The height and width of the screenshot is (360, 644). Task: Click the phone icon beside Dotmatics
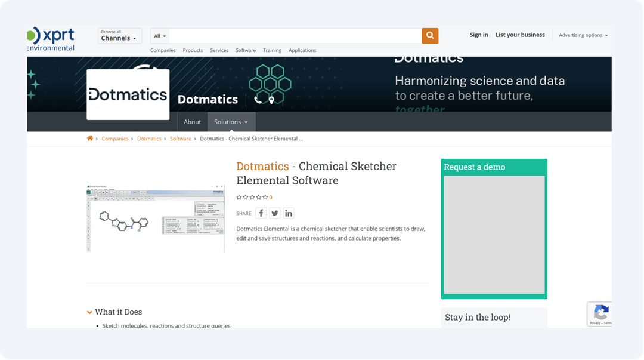pyautogui.click(x=258, y=100)
